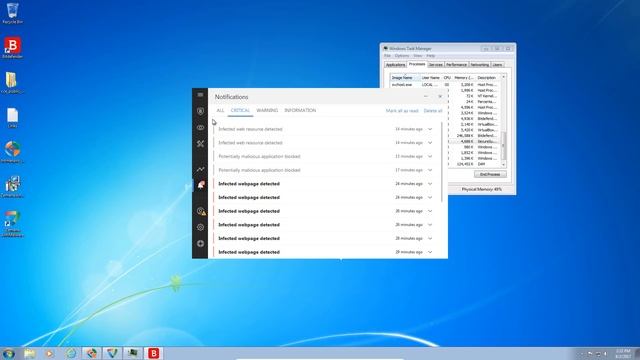Viewport: 640px width, 360px height.
Task: Switch to the ALL notifications tab
Action: 220,110
